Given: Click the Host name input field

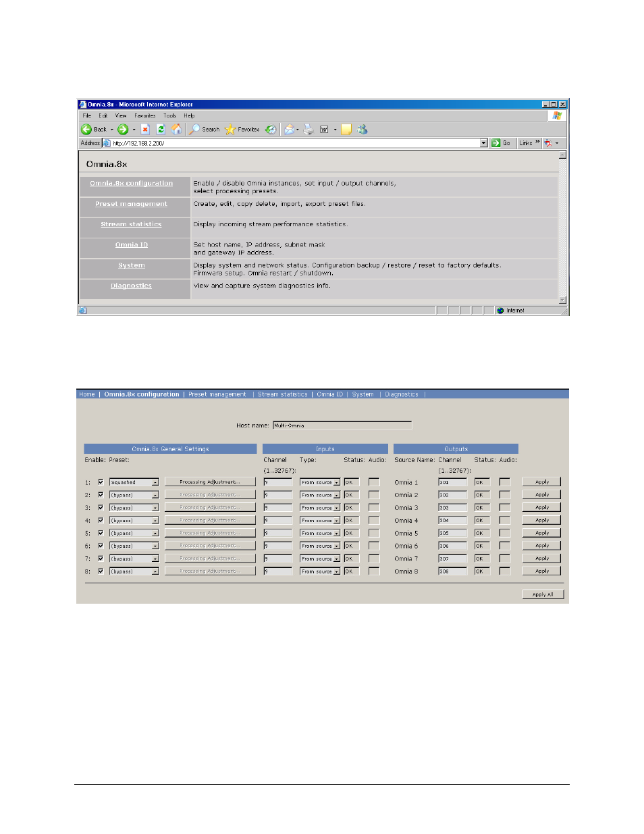Looking at the screenshot, I should [342, 425].
